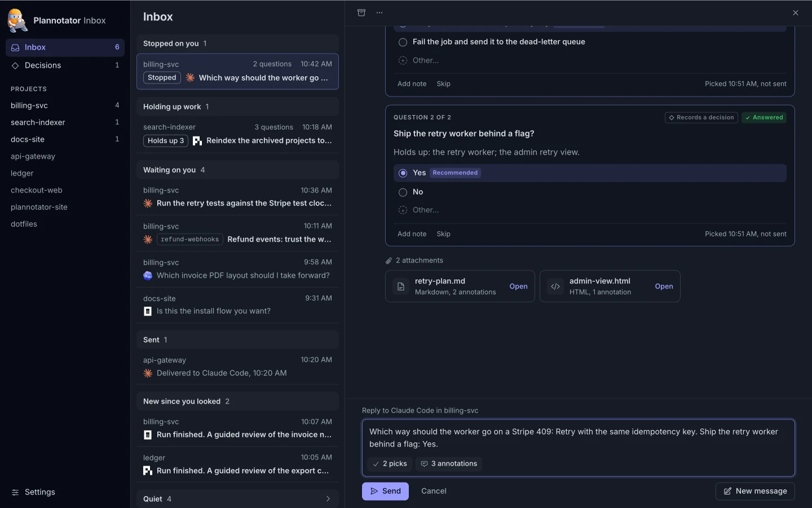Click the Claude icon next to Stopped badge

[190, 78]
